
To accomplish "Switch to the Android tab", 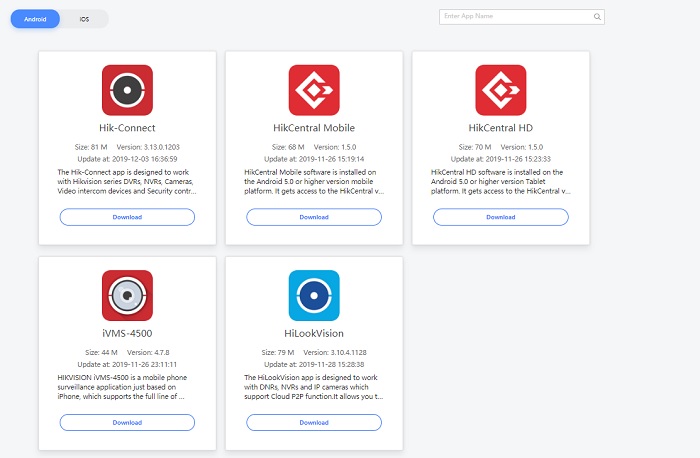I will pyautogui.click(x=35, y=19).
